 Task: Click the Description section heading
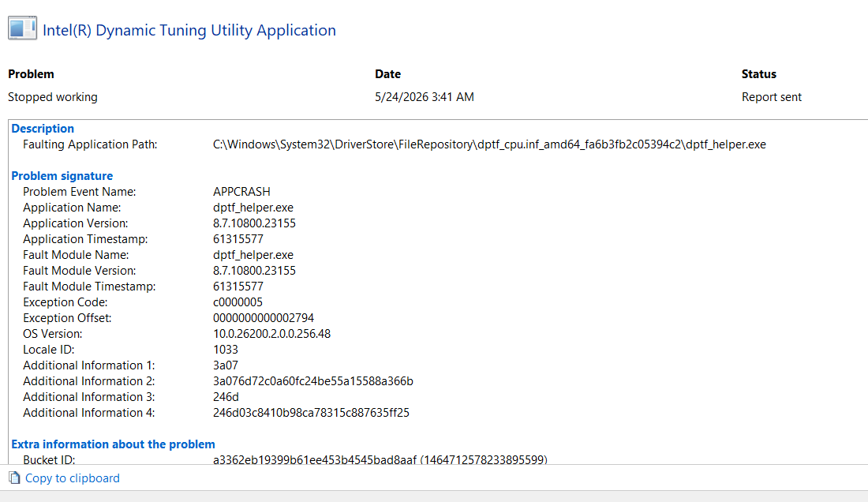pyautogui.click(x=43, y=129)
